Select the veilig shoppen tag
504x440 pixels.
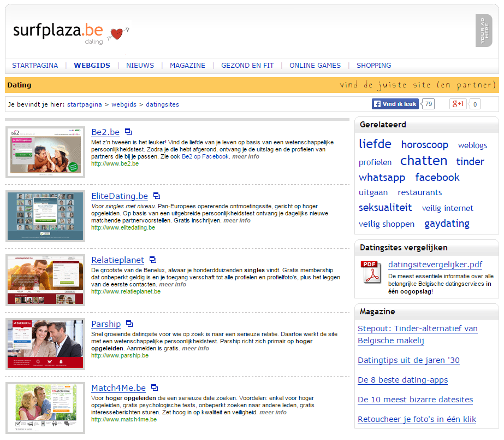coord(387,224)
